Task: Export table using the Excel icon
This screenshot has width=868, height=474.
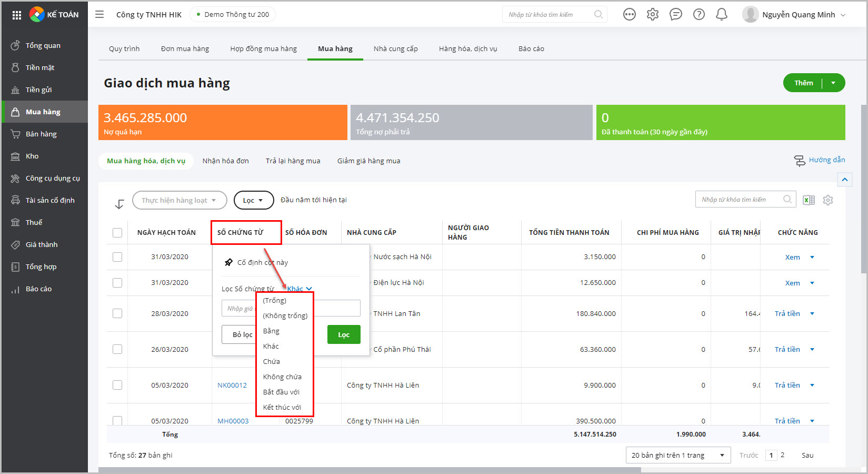Action: coord(809,200)
